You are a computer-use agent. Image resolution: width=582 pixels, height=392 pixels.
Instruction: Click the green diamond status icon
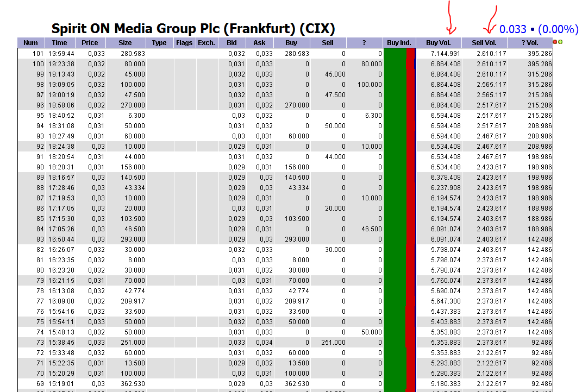point(560,42)
